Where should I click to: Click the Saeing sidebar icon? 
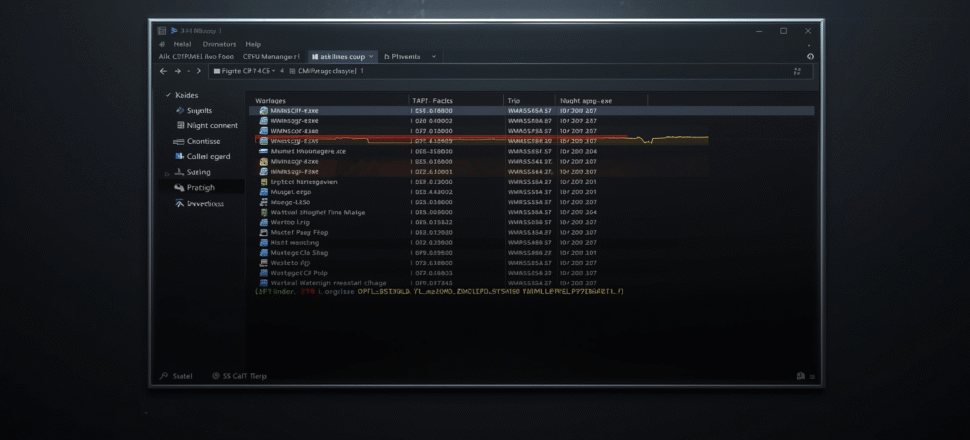(x=179, y=172)
